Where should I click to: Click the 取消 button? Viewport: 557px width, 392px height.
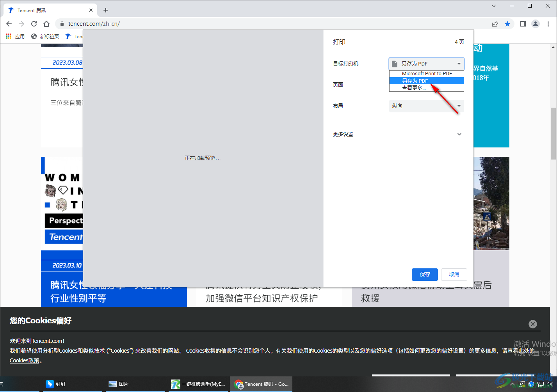454,275
